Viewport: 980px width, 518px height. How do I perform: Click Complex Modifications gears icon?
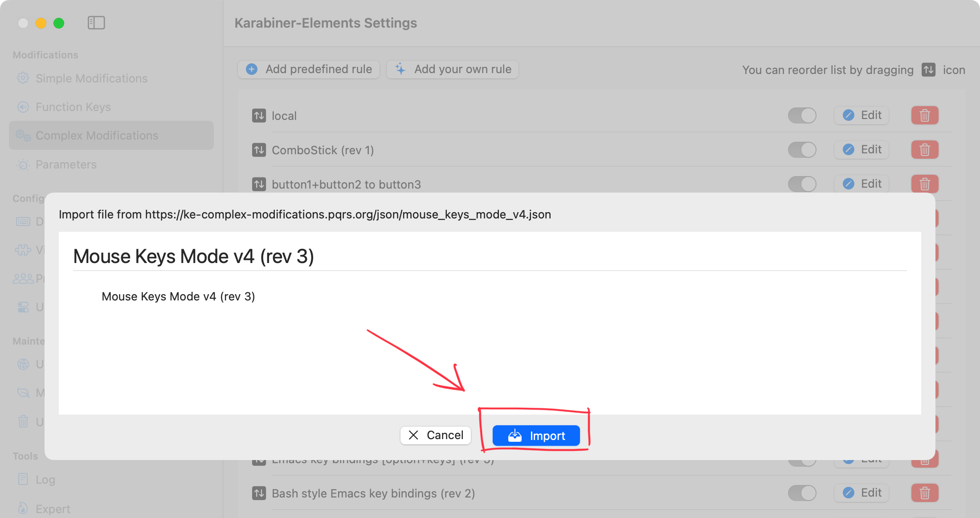point(23,135)
